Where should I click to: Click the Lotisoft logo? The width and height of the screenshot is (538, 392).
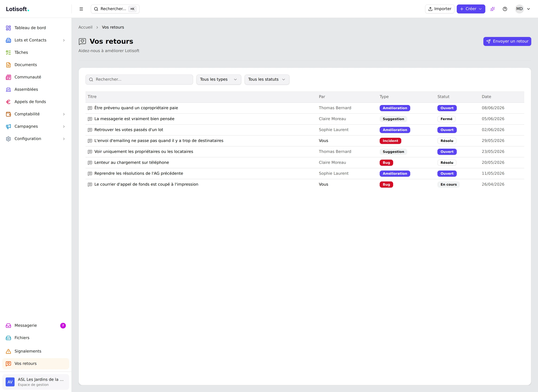pyautogui.click(x=18, y=9)
